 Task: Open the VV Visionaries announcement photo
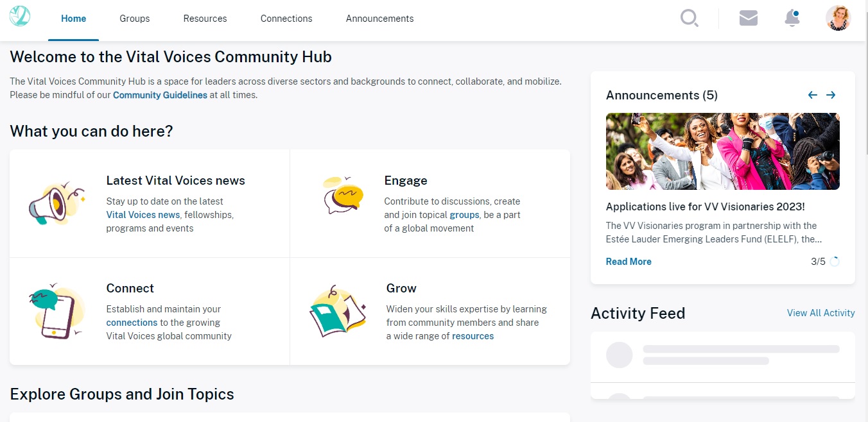click(723, 151)
